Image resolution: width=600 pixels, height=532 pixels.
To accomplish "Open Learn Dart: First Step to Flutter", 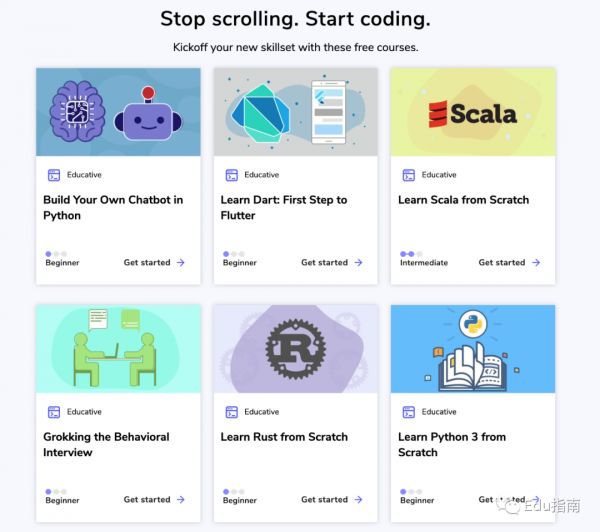I will coord(284,207).
